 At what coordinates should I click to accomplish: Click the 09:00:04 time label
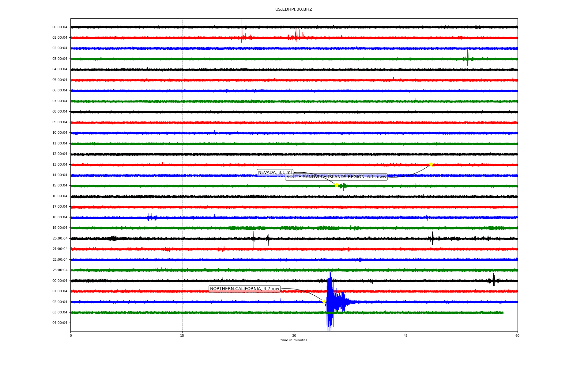60,122
